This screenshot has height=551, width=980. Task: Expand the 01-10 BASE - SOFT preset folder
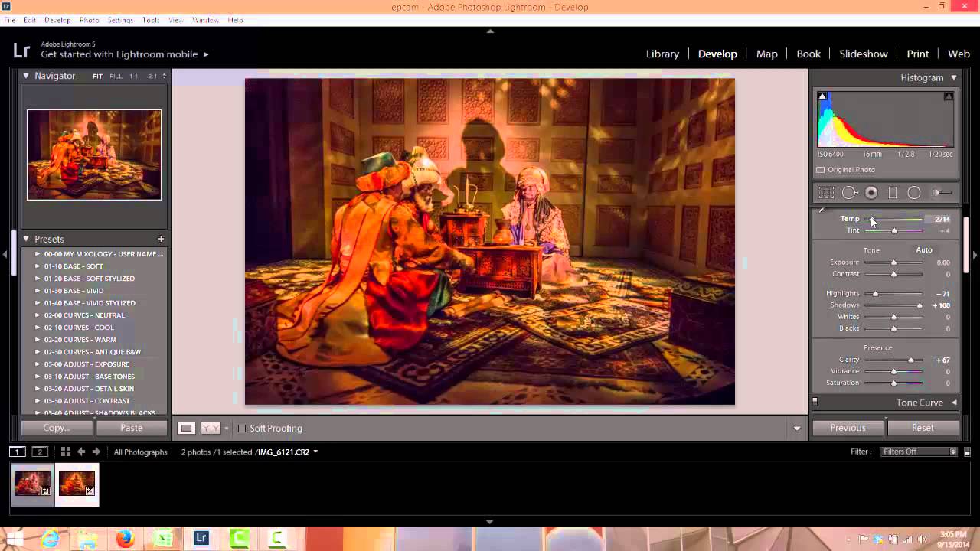click(38, 266)
